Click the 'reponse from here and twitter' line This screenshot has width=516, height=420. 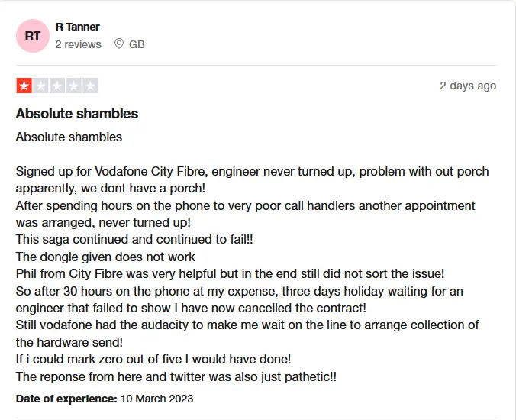pyautogui.click(x=176, y=376)
